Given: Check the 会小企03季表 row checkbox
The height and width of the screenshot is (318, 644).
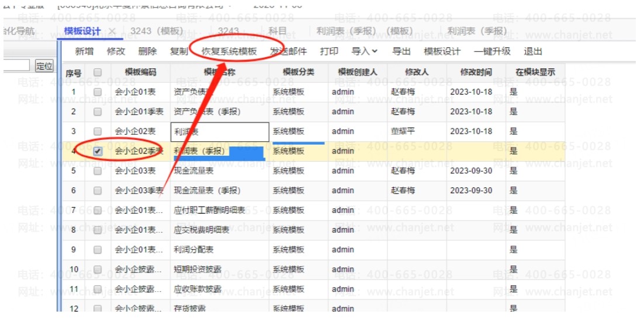Looking at the screenshot, I should point(98,190).
